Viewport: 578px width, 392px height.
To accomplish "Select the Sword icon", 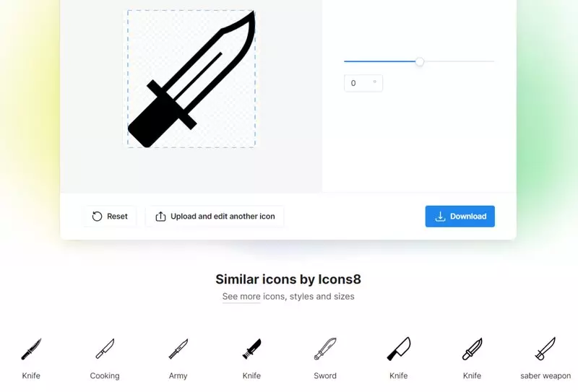I will coord(324,349).
